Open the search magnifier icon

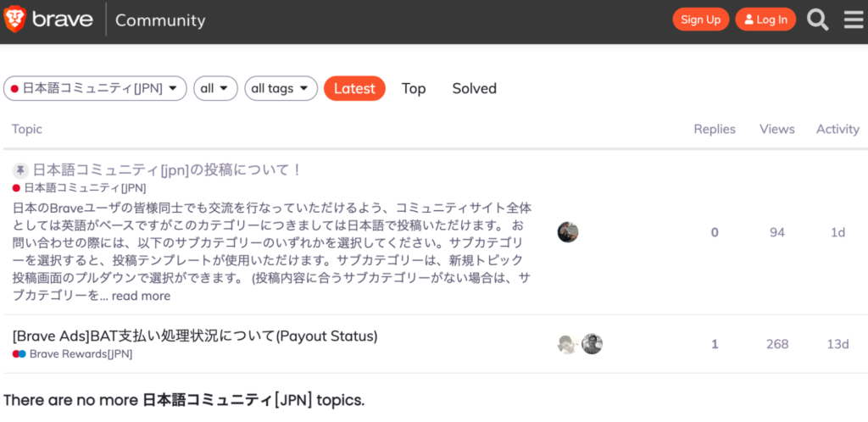point(818,19)
